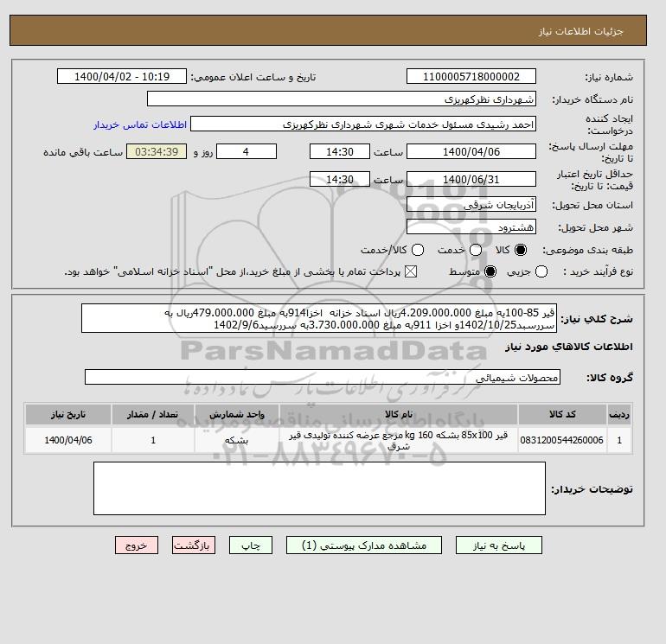666x644 pixels.
Task: Click the quantity cell showing 1
Action: [153, 440]
